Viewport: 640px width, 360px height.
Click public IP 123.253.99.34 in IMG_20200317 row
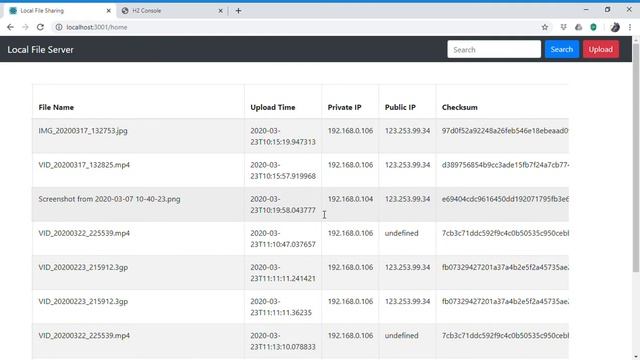(x=407, y=131)
